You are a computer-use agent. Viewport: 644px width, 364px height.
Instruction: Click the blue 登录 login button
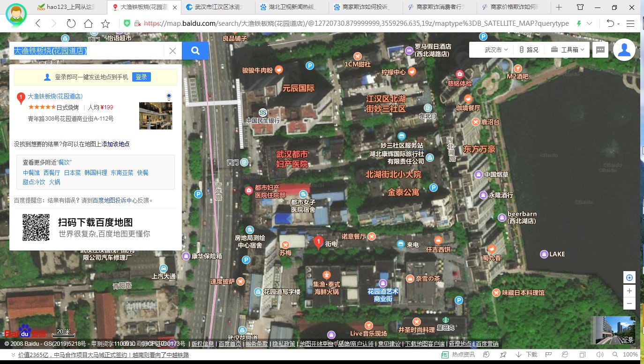tap(141, 77)
